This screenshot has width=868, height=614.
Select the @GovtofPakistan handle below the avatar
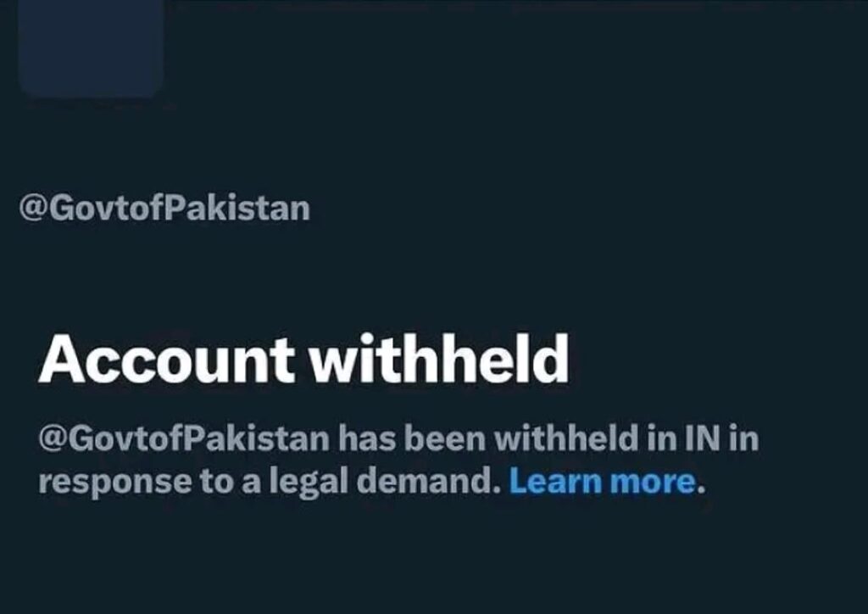coord(164,209)
